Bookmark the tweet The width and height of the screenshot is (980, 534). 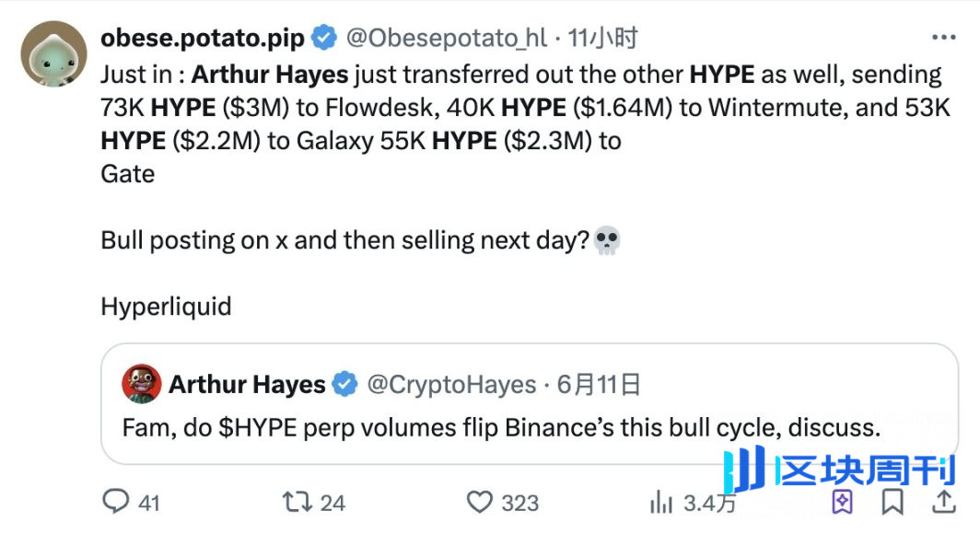[x=892, y=502]
